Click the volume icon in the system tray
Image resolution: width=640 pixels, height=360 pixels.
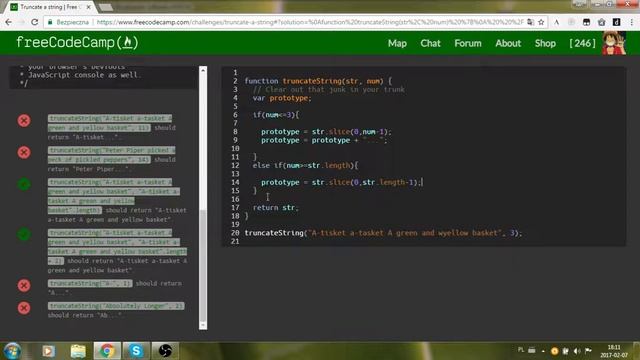pyautogui.click(x=577, y=351)
